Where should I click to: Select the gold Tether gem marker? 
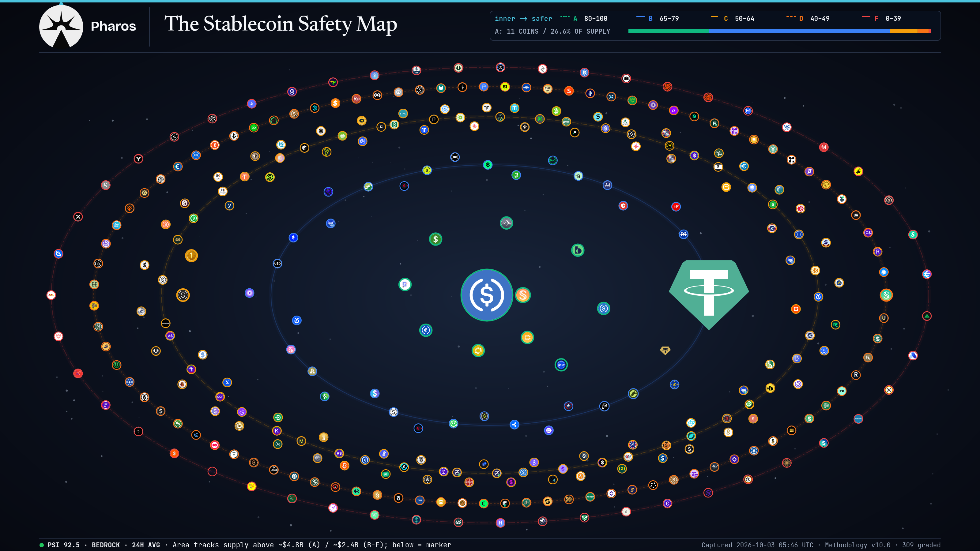pos(665,350)
